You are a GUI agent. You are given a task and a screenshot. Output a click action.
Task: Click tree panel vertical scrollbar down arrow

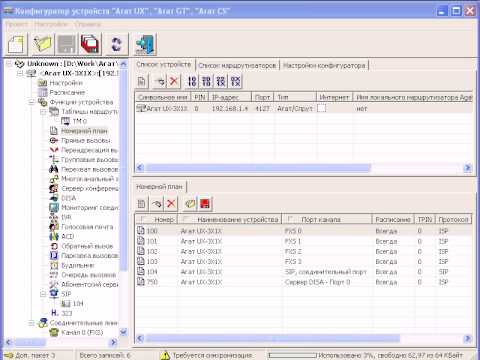pyautogui.click(x=123, y=332)
